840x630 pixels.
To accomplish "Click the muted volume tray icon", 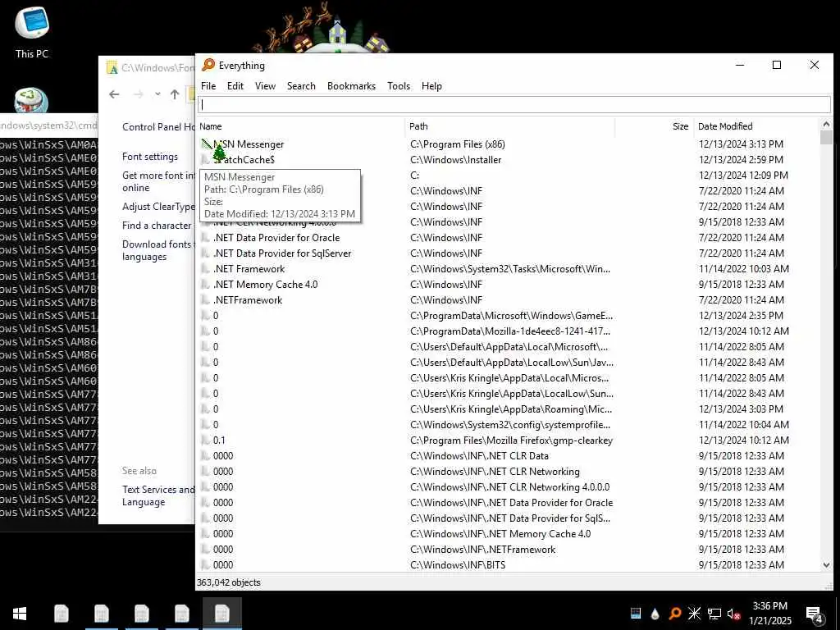I will [733, 614].
